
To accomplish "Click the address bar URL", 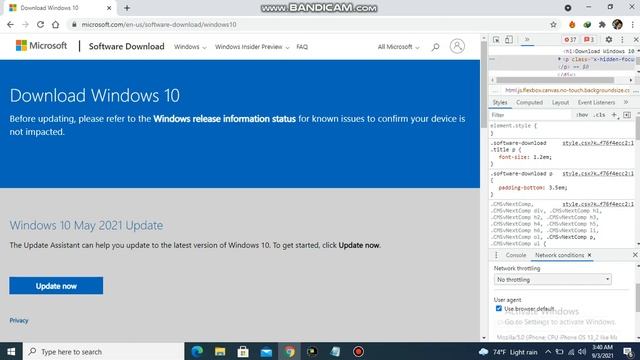I will tap(159, 24).
